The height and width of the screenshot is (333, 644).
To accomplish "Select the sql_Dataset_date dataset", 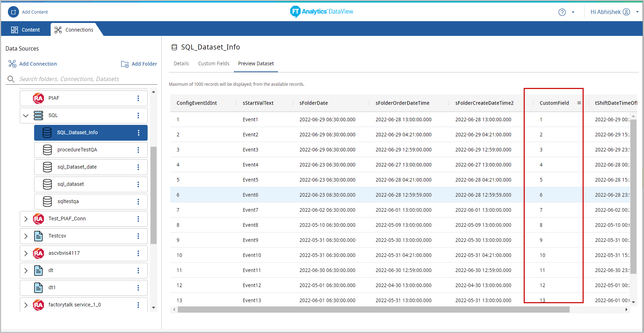I will click(77, 167).
